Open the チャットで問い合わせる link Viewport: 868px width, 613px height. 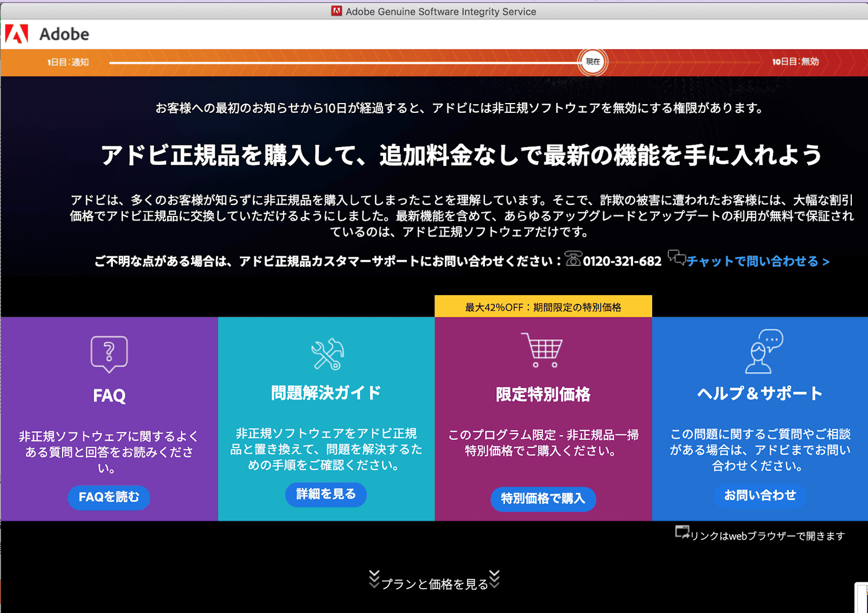pyautogui.click(x=758, y=262)
